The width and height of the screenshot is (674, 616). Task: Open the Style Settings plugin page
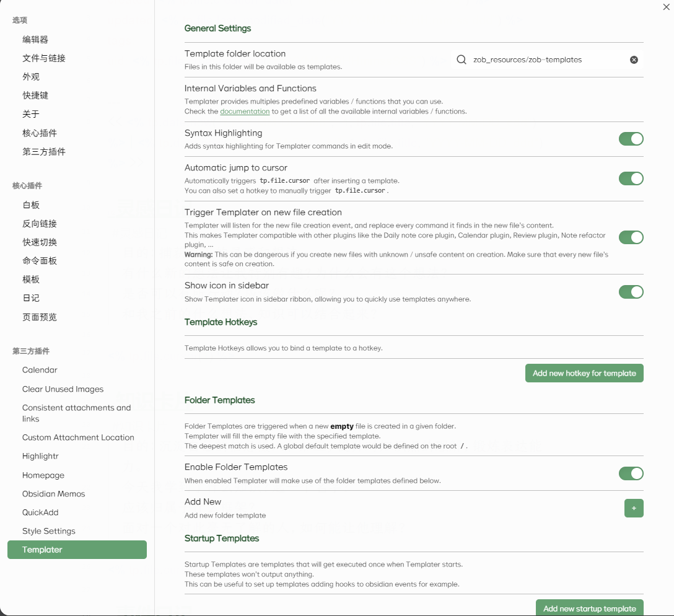48,530
